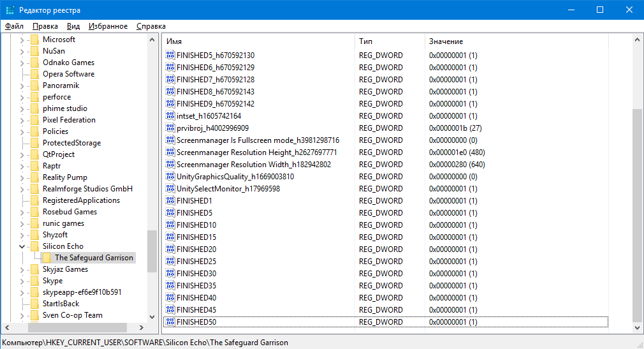The height and width of the screenshot is (349, 644).
Task: Click the icon of Screenmanager Resolution Width value
Action: pyautogui.click(x=170, y=163)
